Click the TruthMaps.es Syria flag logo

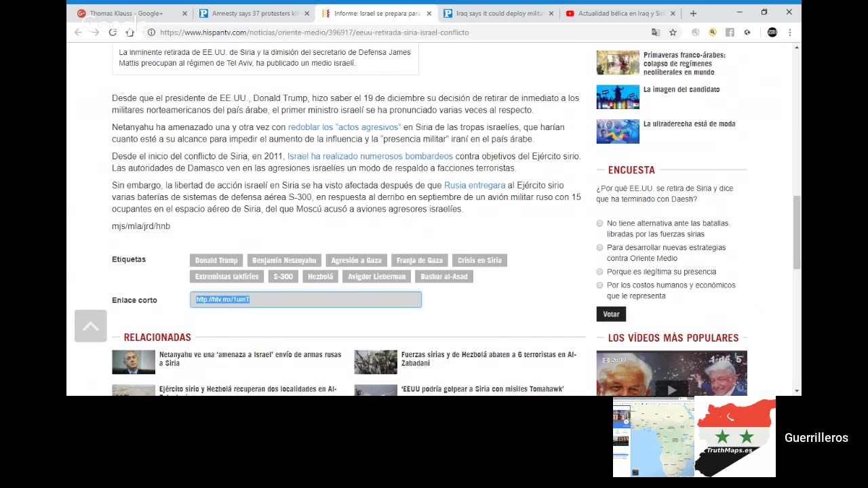735,437
